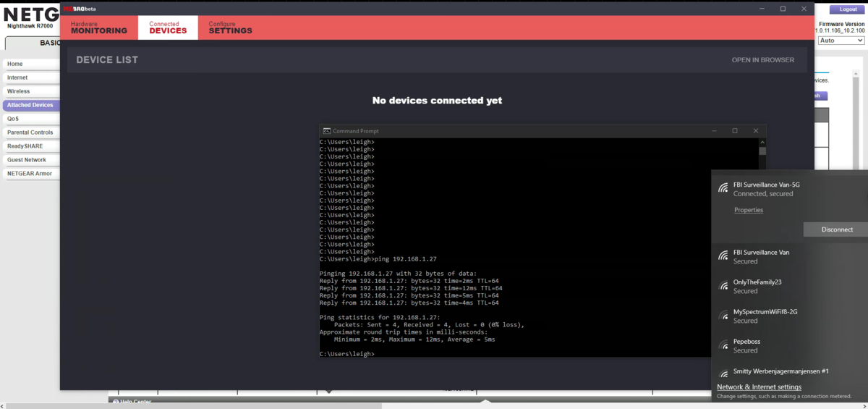Select Attached Devices in Netgear sidebar
Image resolution: width=868 pixels, height=409 pixels.
coord(32,105)
